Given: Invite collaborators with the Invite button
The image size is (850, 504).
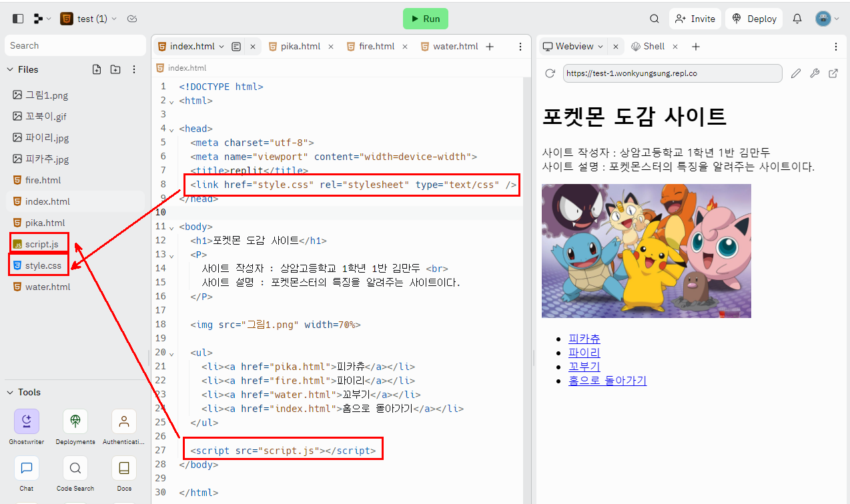Looking at the screenshot, I should (x=695, y=19).
